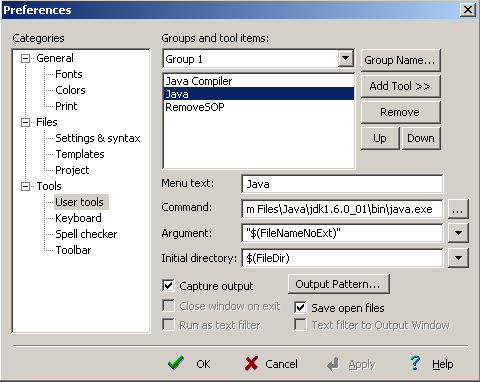This screenshot has width=480, height=382.
Task: Click the Group Name... button
Action: (x=400, y=60)
